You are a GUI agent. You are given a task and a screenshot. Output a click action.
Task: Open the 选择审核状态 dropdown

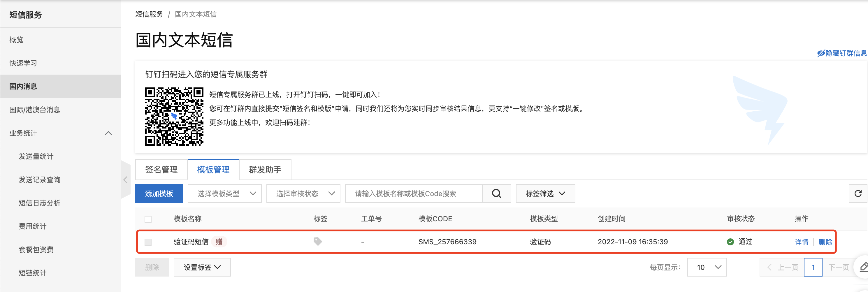pos(303,193)
